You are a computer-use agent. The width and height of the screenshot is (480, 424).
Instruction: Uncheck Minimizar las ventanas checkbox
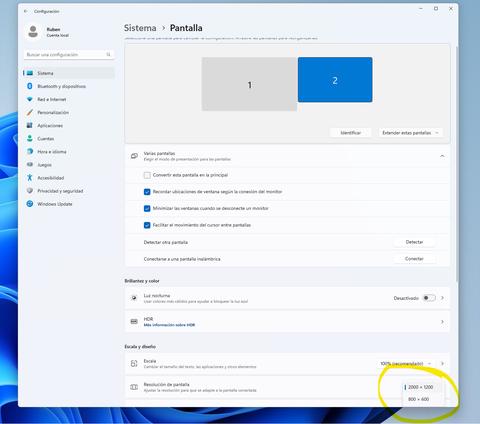(147, 208)
